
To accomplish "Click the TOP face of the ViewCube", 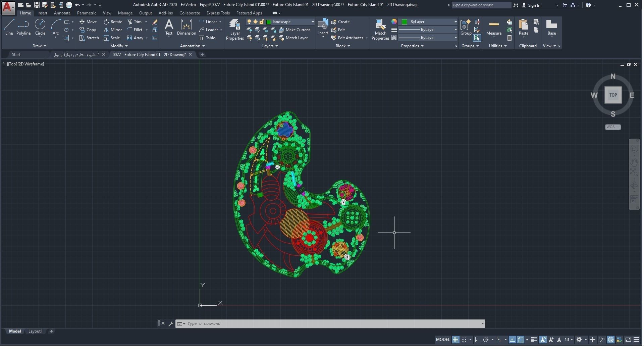I will point(613,95).
